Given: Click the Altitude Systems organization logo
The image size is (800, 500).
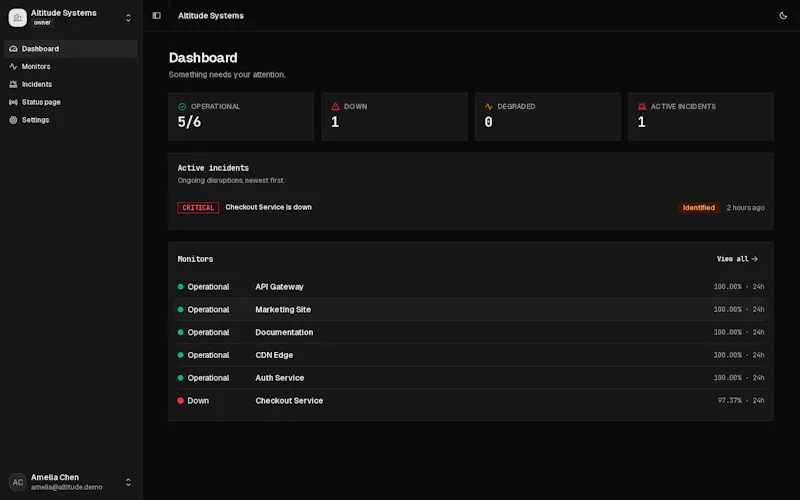Looking at the screenshot, I should [x=18, y=18].
